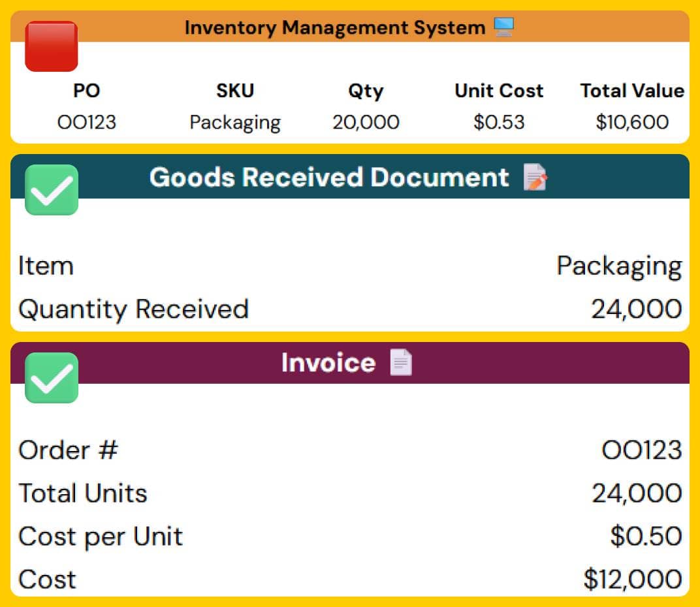The height and width of the screenshot is (607, 700).
Task: Click the red square status icon
Action: coord(51,46)
